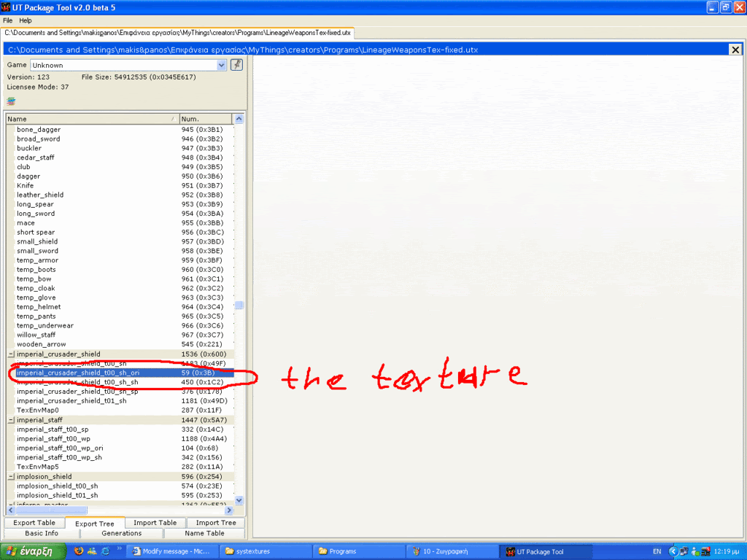The width and height of the screenshot is (747, 560).
Task: Open the File menu
Action: (8, 20)
